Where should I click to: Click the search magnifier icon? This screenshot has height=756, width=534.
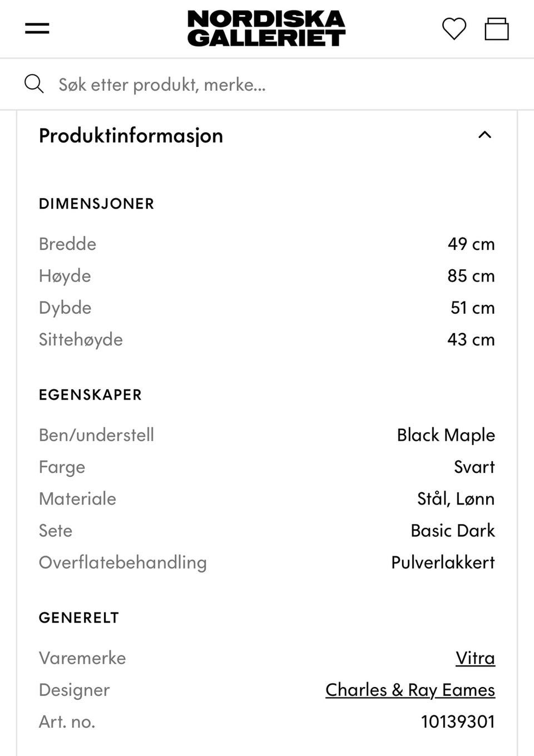pyautogui.click(x=34, y=84)
